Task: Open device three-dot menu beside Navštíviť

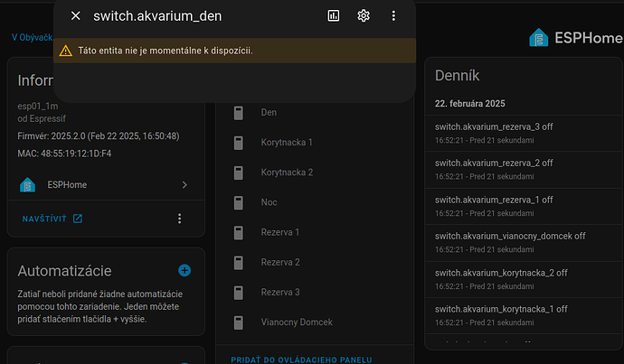Action: 180,219
